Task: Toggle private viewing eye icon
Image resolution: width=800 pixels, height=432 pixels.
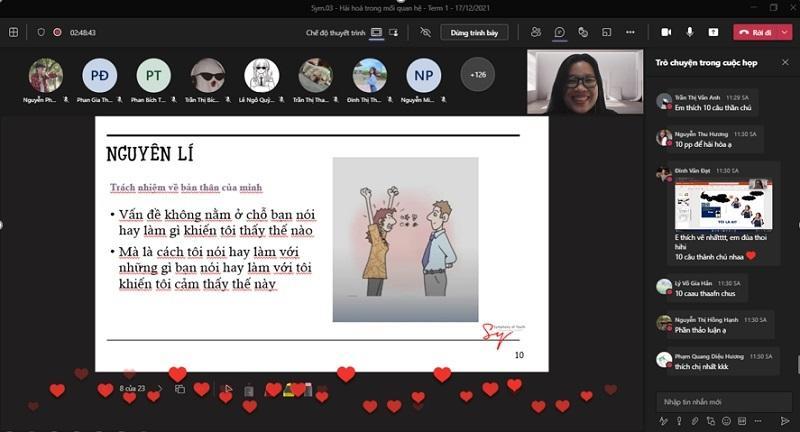Action: [x=425, y=32]
